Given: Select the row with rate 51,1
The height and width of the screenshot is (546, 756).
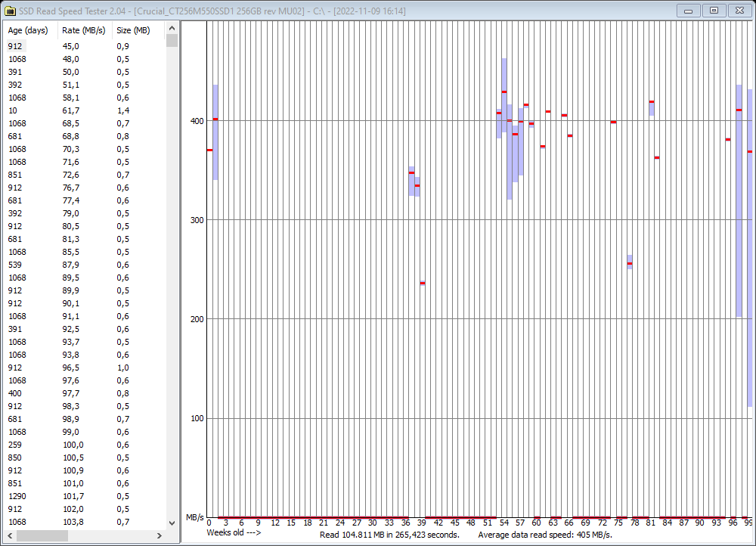Looking at the screenshot, I should click(x=85, y=85).
